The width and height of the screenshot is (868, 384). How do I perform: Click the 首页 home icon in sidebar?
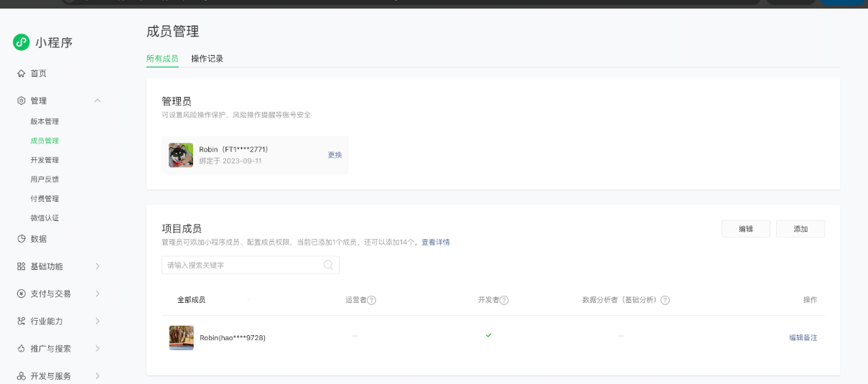click(x=22, y=73)
